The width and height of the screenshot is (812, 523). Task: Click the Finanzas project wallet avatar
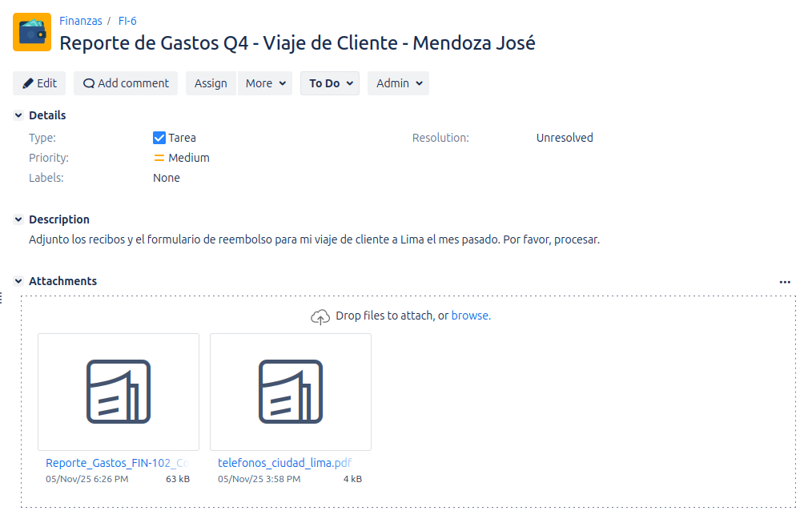click(32, 32)
